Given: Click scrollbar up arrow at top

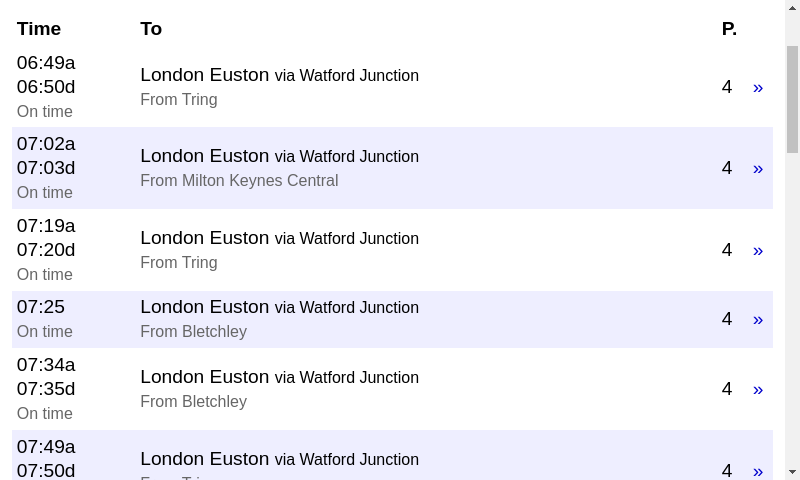Looking at the screenshot, I should coord(792,6).
